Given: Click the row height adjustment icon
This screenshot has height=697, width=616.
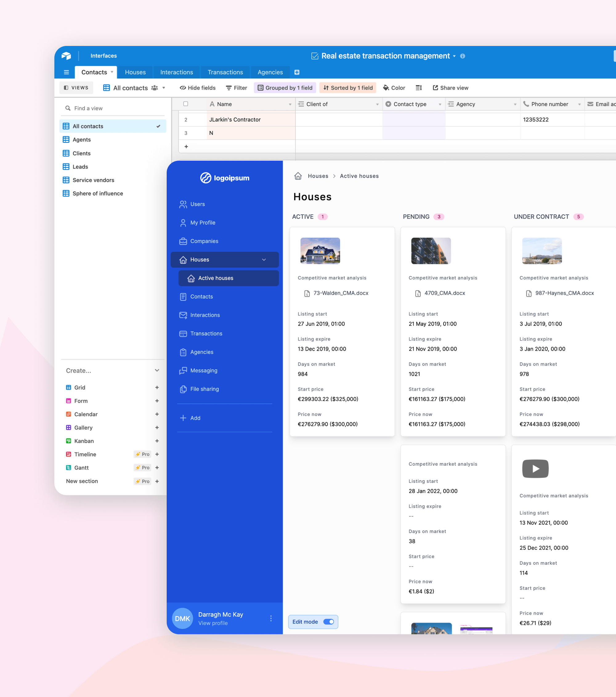Looking at the screenshot, I should (419, 88).
